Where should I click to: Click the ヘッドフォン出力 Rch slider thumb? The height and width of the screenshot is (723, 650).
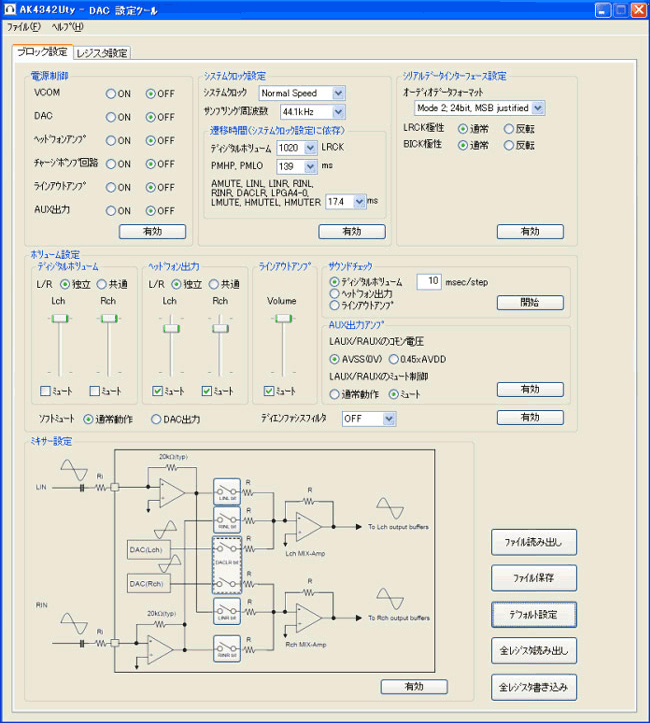[x=220, y=328]
